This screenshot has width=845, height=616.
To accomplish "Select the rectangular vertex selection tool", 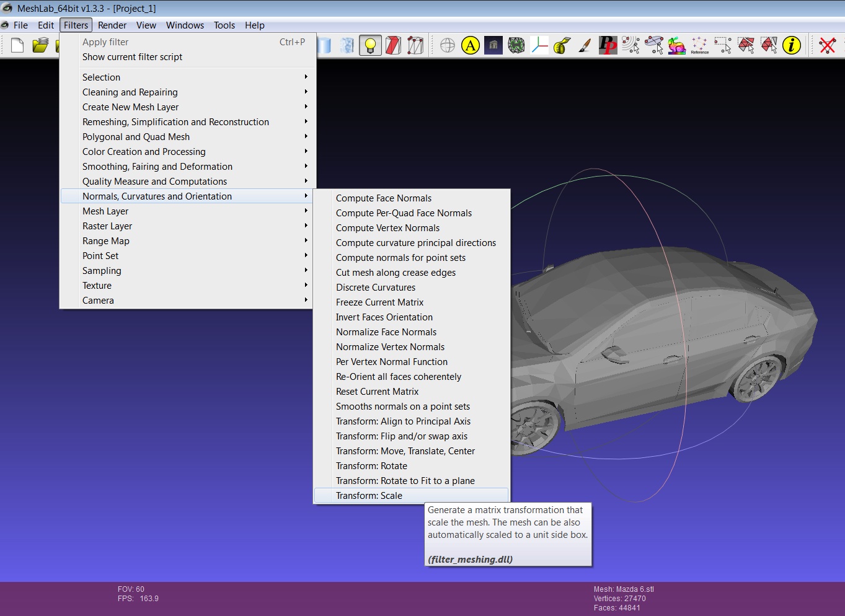I will point(722,45).
